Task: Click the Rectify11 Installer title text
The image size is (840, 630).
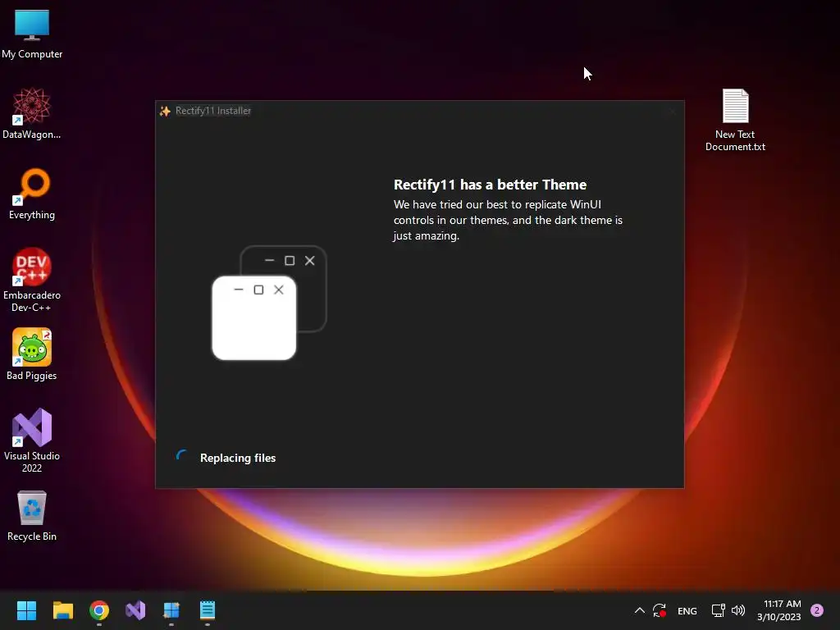Action: (213, 111)
